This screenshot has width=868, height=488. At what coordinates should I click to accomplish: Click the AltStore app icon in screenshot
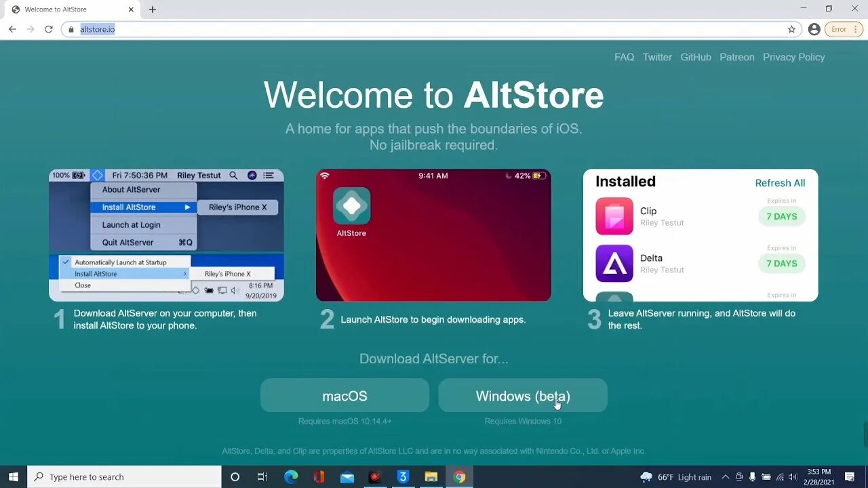pos(351,206)
